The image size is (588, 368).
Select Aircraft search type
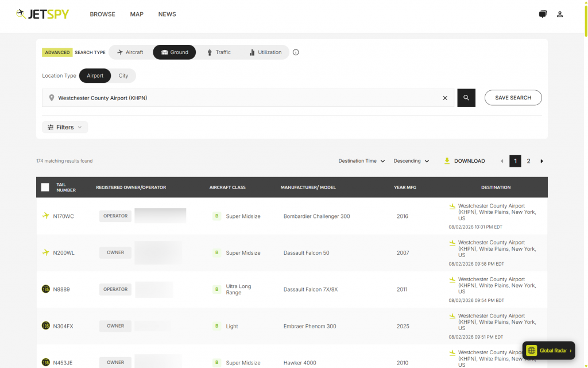[130, 52]
